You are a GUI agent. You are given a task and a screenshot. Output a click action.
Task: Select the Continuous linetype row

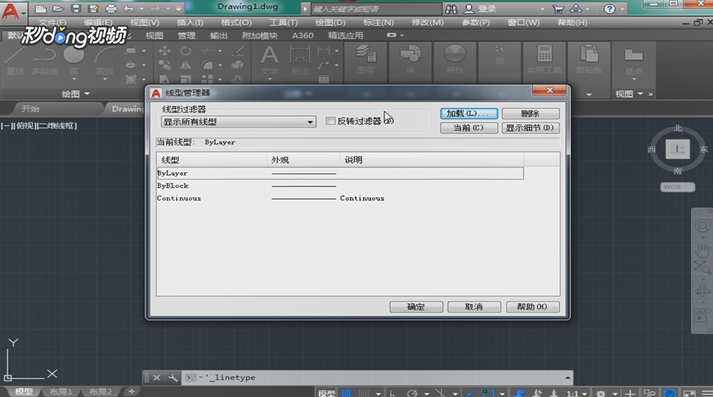pyautogui.click(x=340, y=198)
